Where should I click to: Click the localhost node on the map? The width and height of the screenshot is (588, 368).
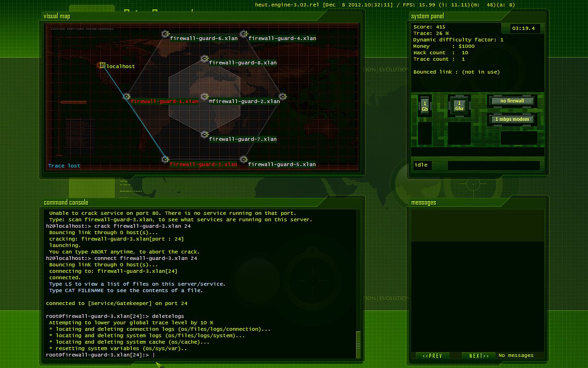tap(102, 65)
